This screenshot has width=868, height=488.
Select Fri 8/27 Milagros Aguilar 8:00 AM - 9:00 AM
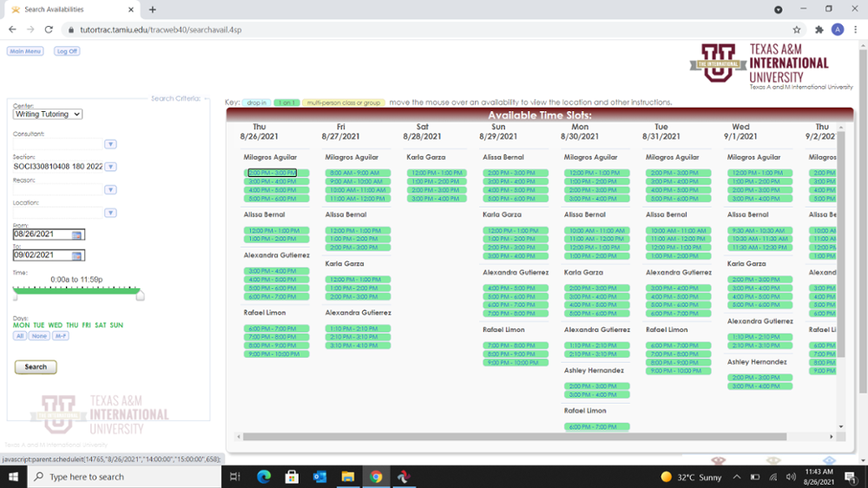tap(358, 173)
